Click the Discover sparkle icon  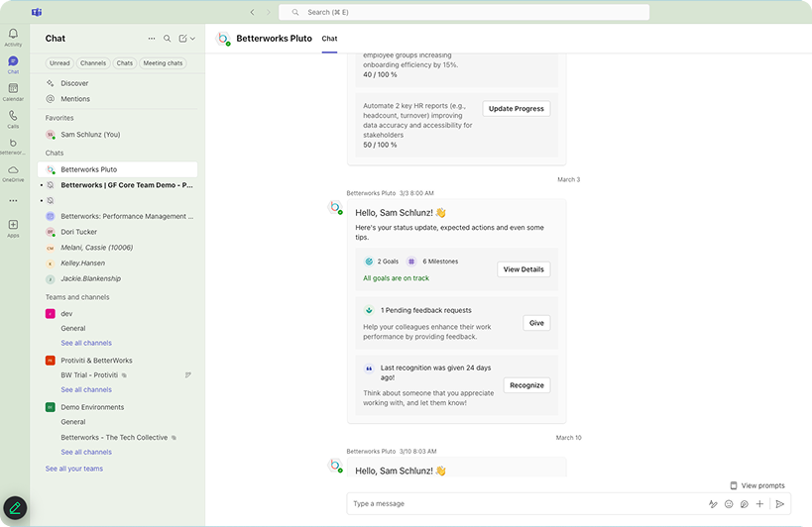pos(51,83)
